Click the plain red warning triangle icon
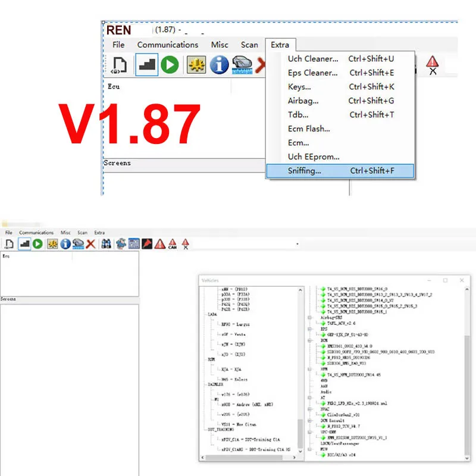 160,244
